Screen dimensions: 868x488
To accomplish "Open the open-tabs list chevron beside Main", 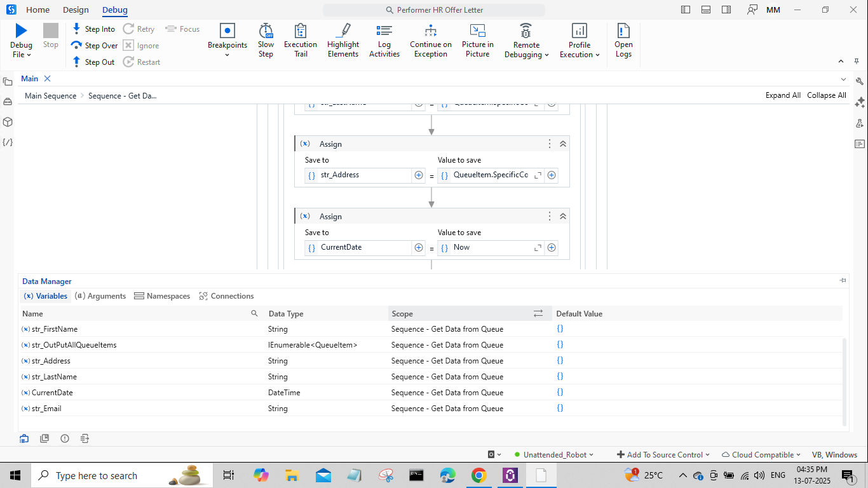I will 844,79.
